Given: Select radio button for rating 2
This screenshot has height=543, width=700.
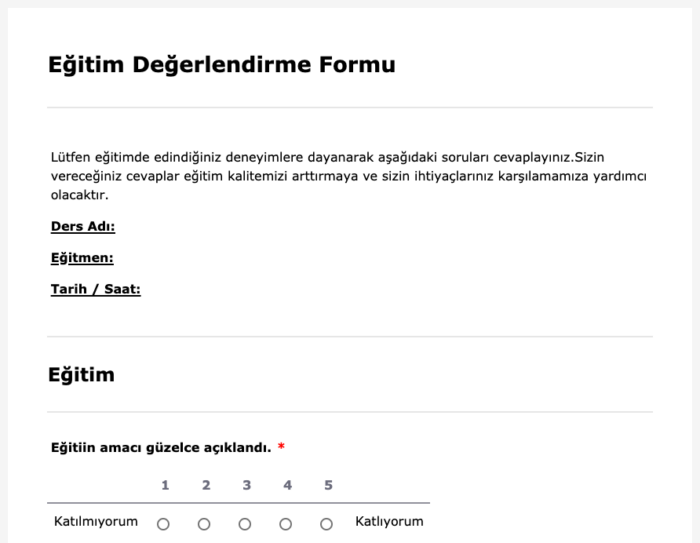Looking at the screenshot, I should point(204,524).
